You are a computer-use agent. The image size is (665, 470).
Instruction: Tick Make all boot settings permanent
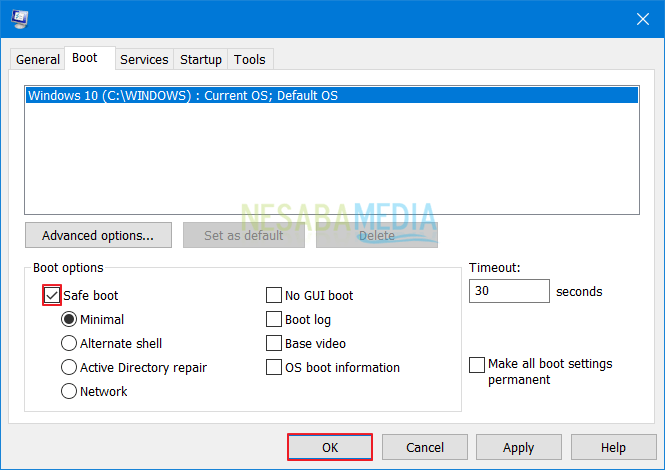click(477, 365)
